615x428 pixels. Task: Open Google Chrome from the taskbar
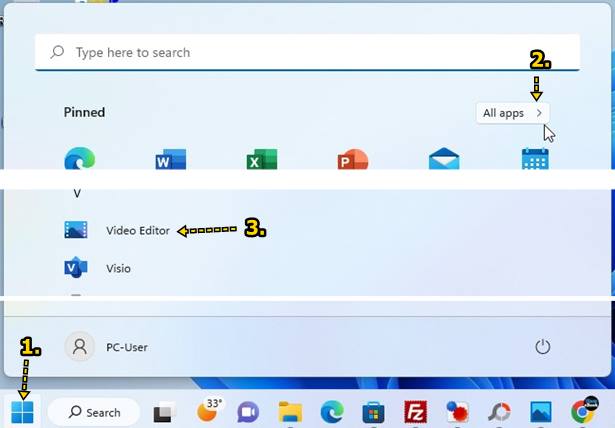tap(584, 410)
